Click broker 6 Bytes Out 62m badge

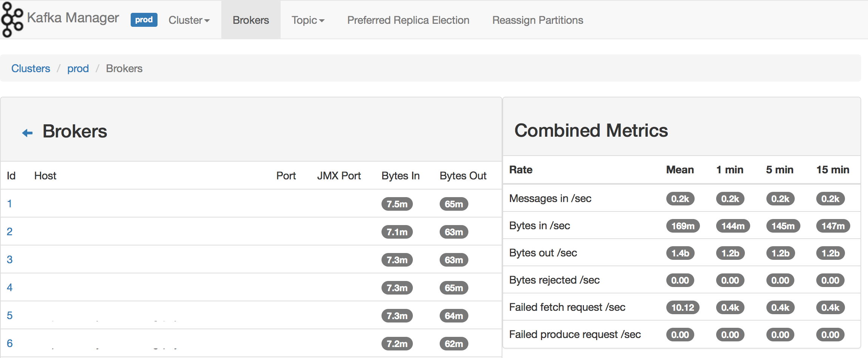click(x=454, y=344)
